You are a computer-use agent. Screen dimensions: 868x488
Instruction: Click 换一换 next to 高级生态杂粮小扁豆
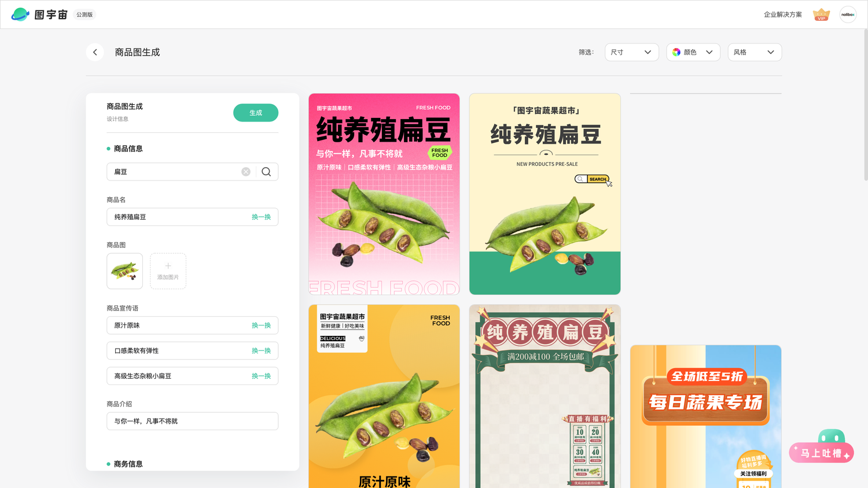261,376
